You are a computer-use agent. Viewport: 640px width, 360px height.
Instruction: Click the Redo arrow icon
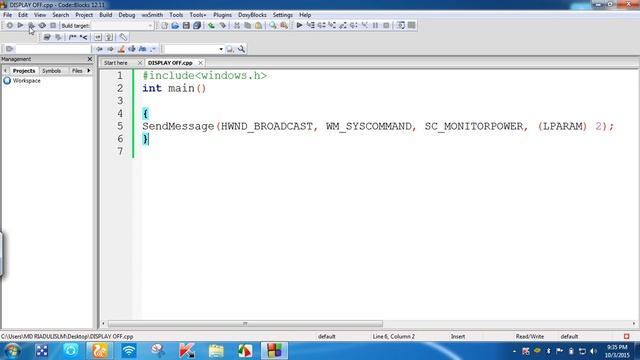tap(222, 25)
